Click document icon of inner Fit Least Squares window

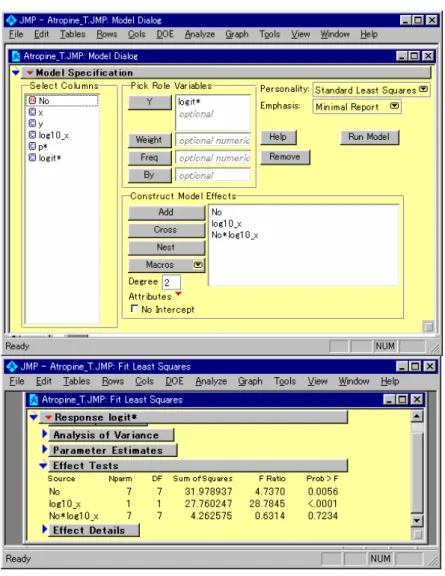(x=33, y=399)
